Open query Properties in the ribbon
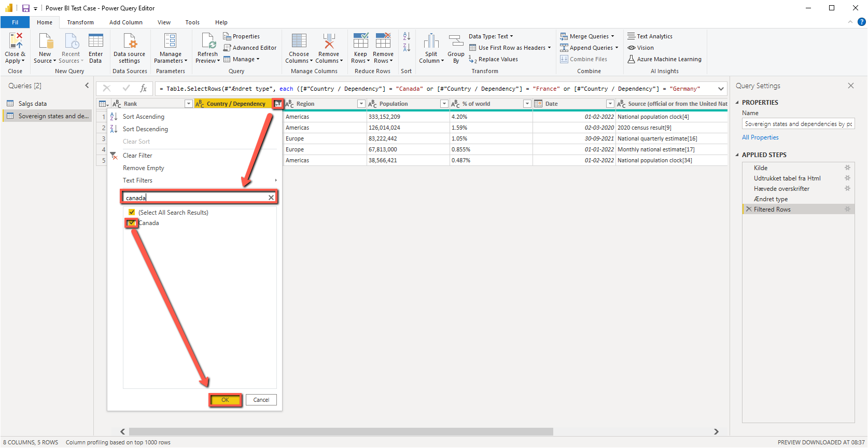Viewport: 868px width, 448px height. 242,36
